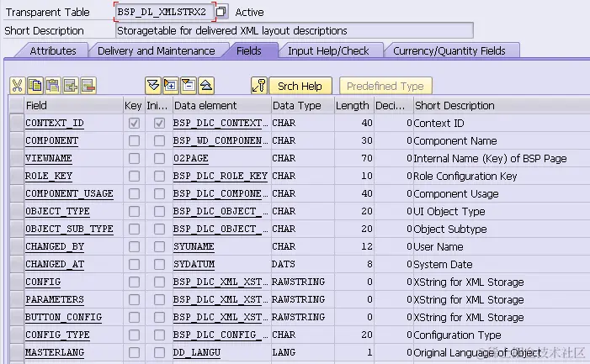590x364 pixels.
Task: Click the Cut (scissors) toolbar icon
Action: pyautogui.click(x=17, y=86)
